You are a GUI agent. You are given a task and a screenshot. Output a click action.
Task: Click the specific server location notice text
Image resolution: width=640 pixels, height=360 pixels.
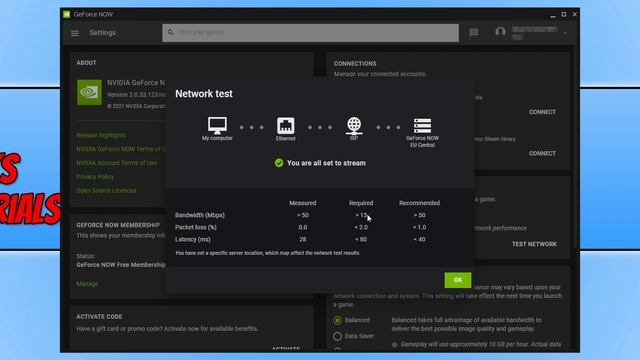267,253
